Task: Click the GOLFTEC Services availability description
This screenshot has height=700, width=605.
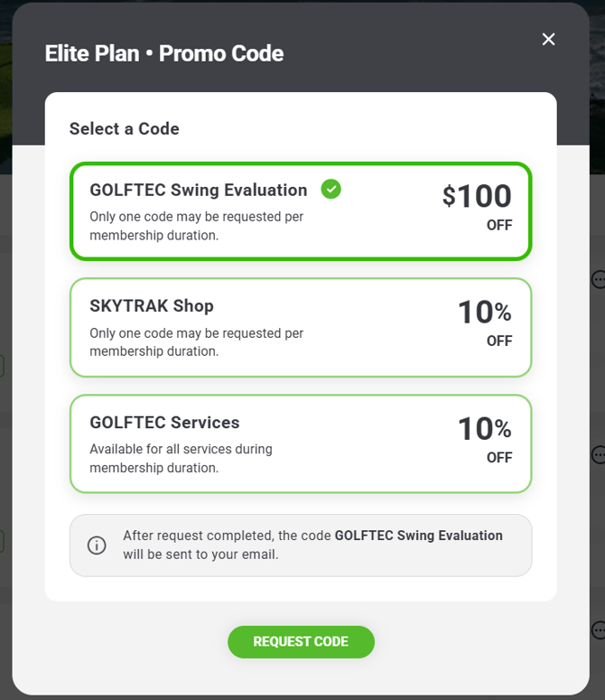Action: (x=181, y=458)
